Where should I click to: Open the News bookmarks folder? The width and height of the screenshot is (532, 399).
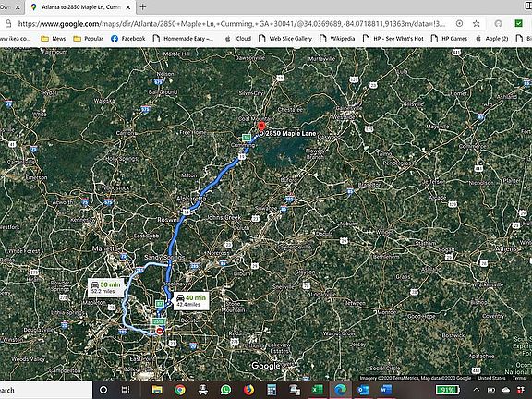pyautogui.click(x=53, y=39)
